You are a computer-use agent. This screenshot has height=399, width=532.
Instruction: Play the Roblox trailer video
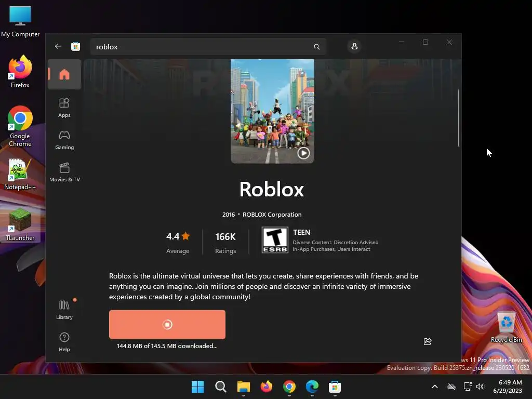point(303,153)
